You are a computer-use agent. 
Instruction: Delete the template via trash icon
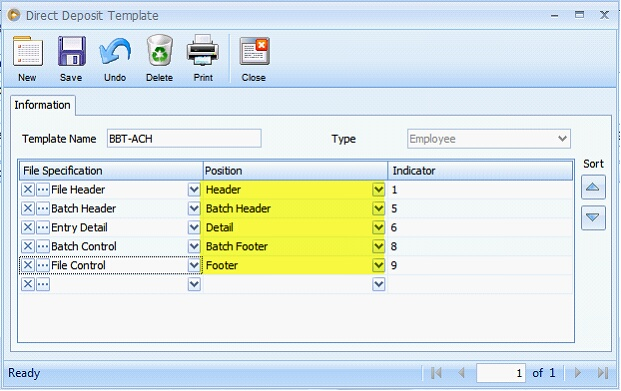tap(160, 59)
